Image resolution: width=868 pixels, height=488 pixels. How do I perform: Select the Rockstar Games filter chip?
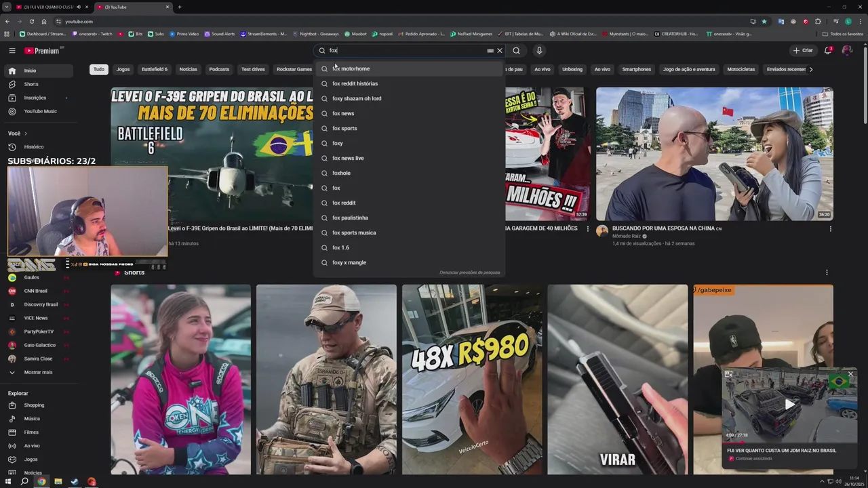[294, 69]
